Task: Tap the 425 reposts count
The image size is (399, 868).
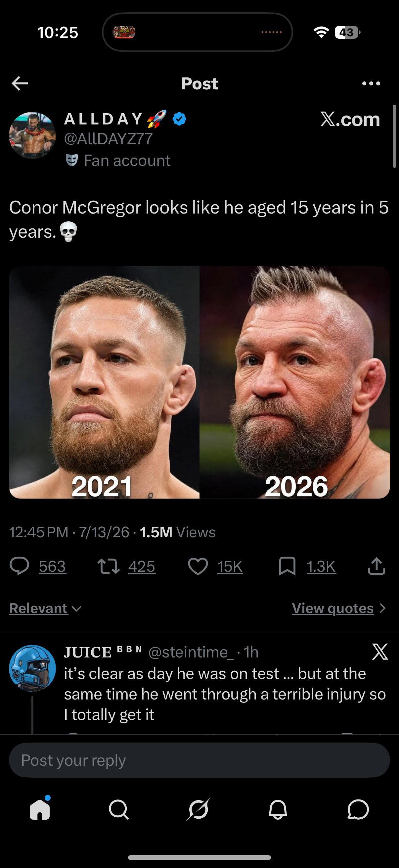Action: [x=141, y=566]
